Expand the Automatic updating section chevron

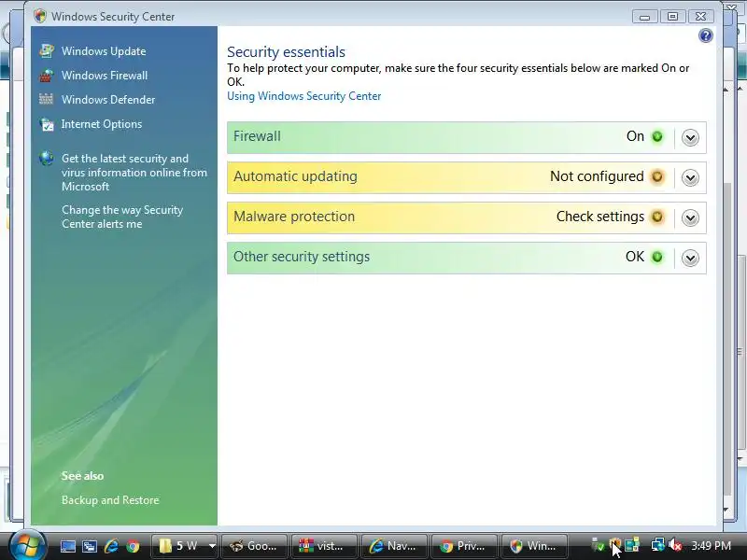(x=690, y=177)
